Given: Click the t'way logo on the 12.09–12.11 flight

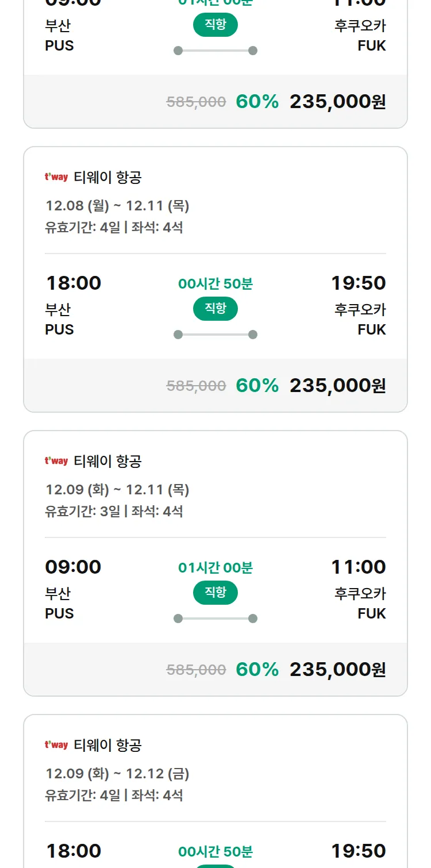Looking at the screenshot, I should 56,461.
